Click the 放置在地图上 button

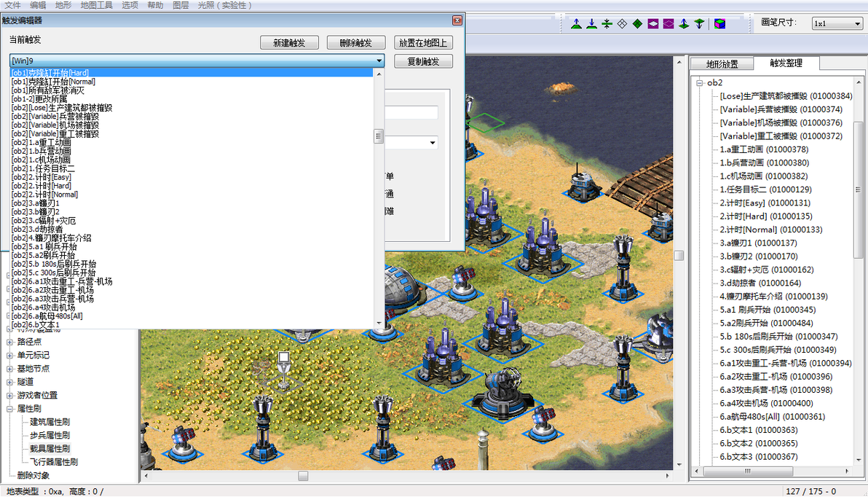tap(424, 43)
